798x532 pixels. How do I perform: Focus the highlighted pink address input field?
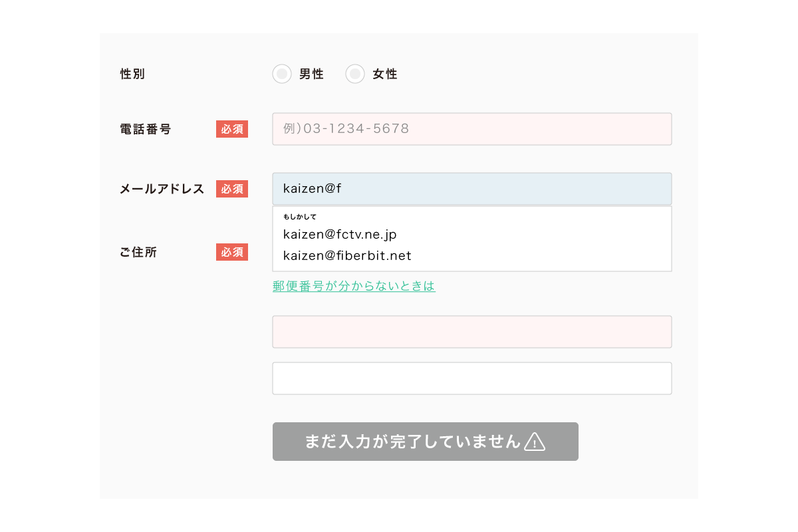click(471, 332)
